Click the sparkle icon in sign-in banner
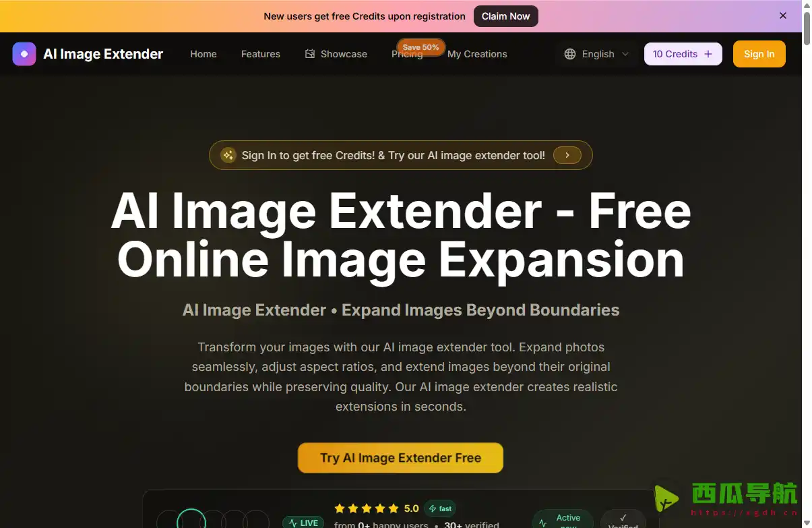 228,155
